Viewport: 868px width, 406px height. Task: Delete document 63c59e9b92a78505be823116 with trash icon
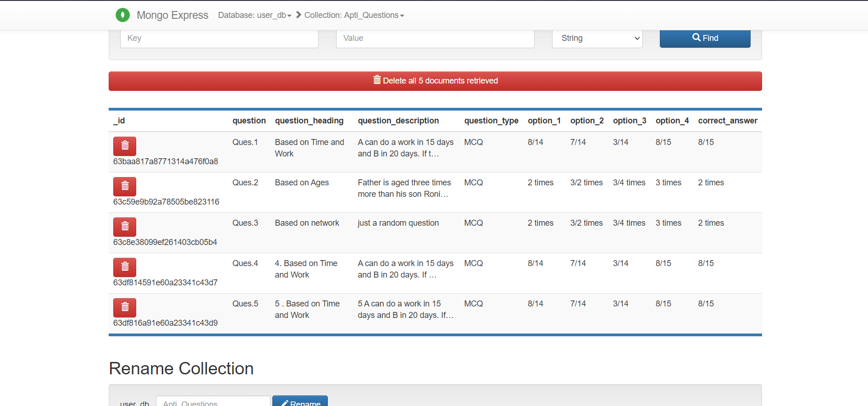(125, 186)
